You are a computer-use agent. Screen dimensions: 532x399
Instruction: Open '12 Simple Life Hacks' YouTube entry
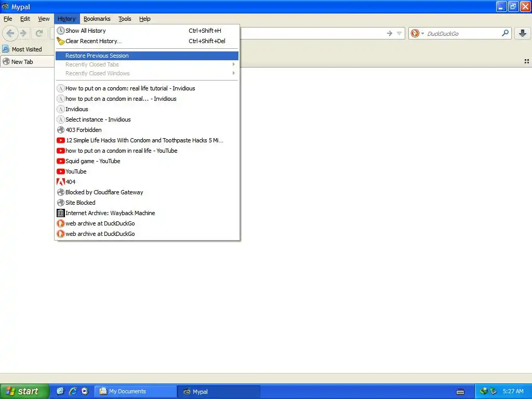tap(147, 140)
